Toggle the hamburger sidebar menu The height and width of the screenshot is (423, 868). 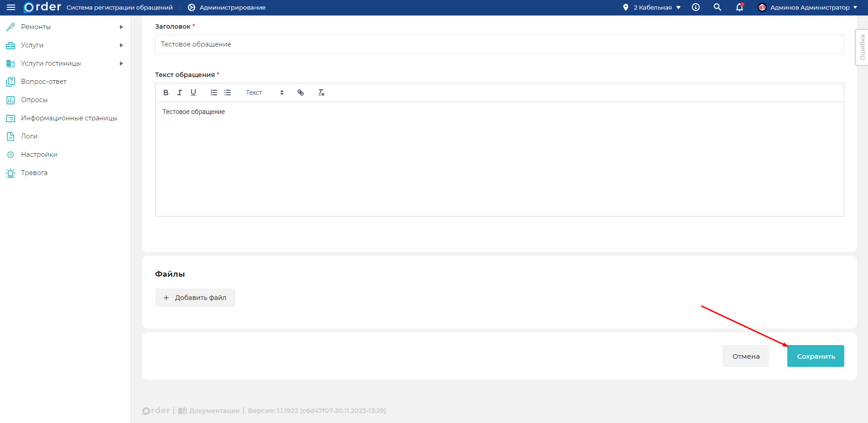point(11,7)
